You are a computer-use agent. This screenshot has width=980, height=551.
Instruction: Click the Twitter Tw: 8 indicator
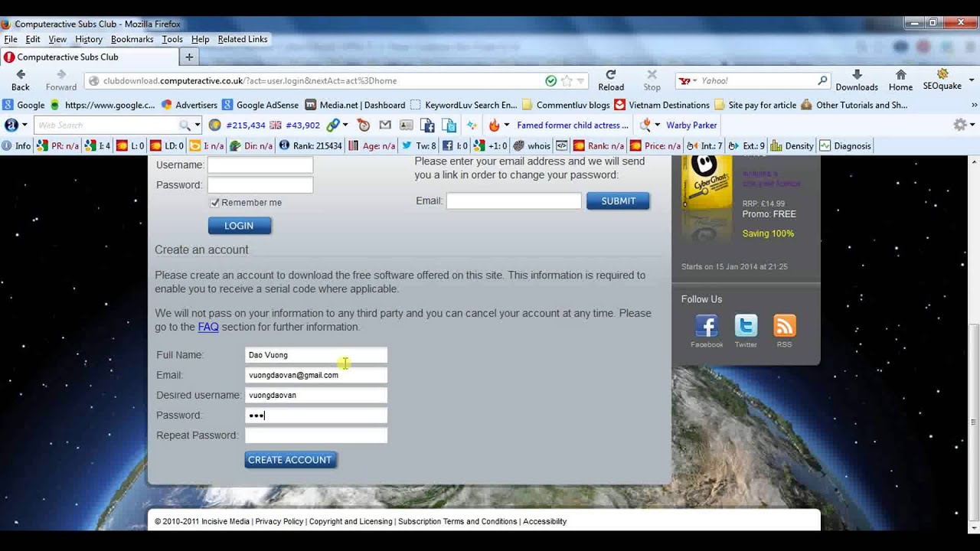[x=419, y=145]
